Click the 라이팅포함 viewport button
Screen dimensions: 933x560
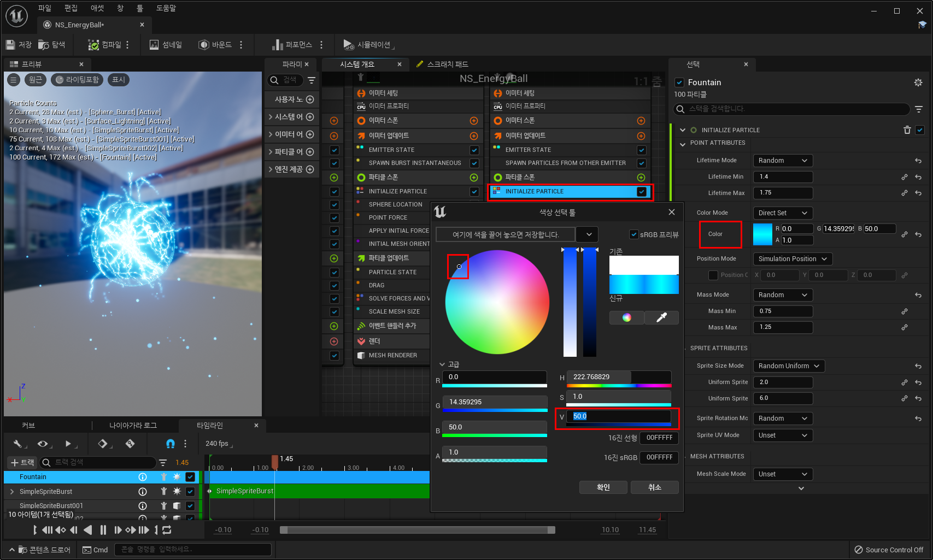[77, 80]
